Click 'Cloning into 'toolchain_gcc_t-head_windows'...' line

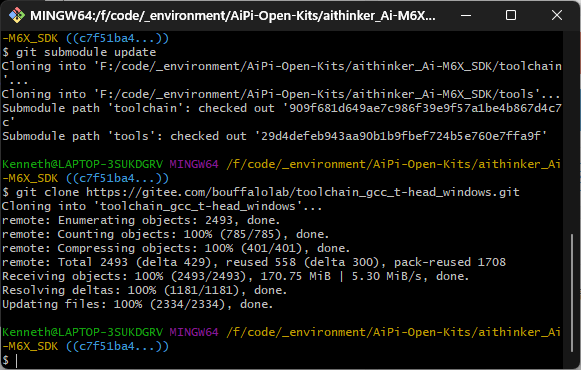162,206
